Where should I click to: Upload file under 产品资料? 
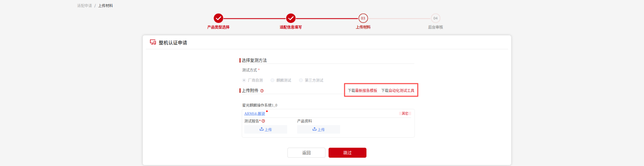point(319,129)
